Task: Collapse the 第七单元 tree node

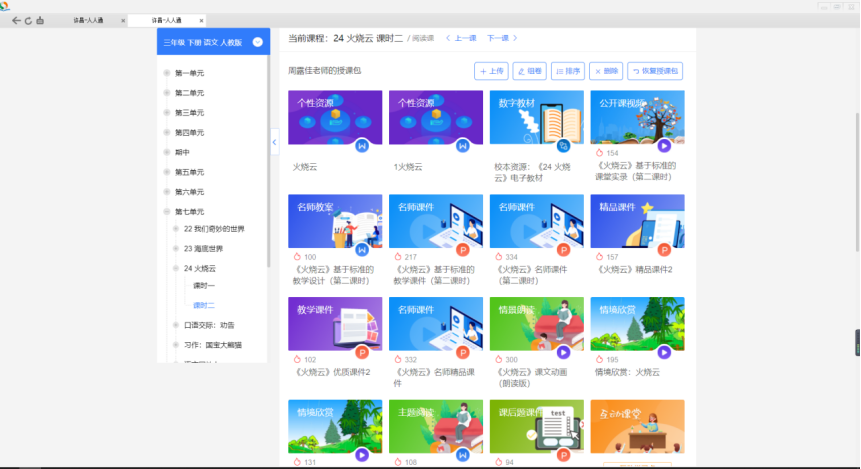Action: (x=167, y=211)
